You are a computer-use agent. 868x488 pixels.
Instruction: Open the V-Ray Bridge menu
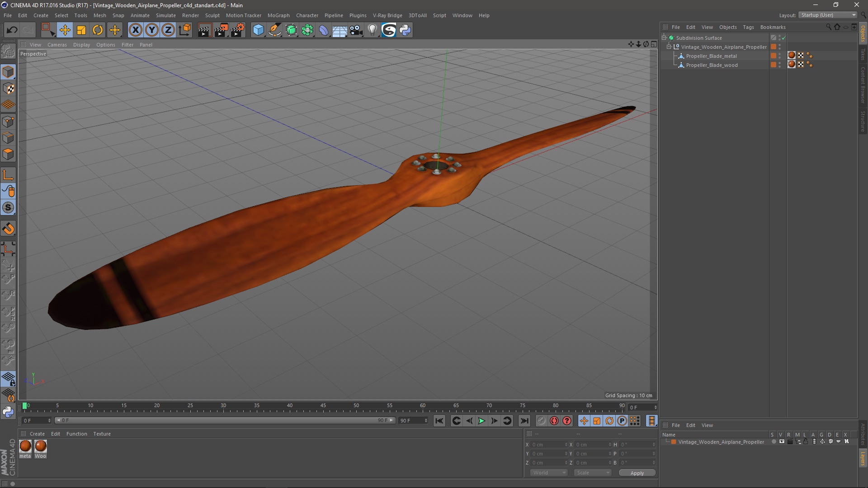387,15
